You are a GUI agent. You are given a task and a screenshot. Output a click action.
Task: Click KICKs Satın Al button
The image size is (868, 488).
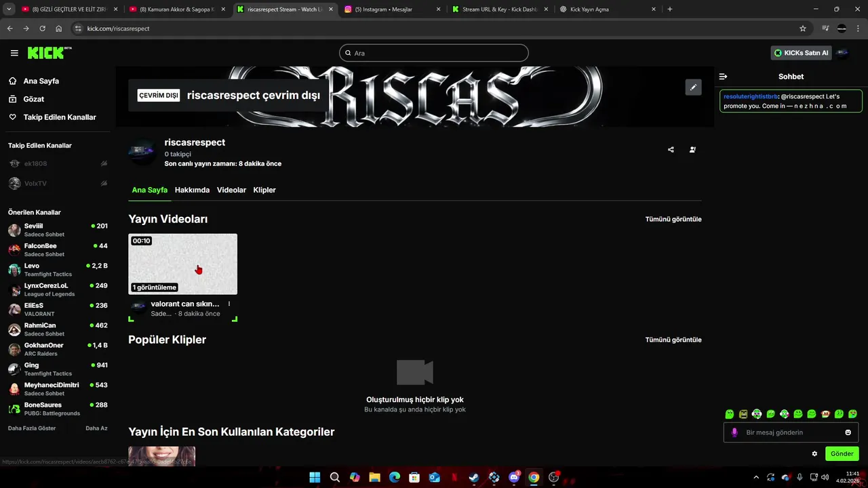click(x=802, y=53)
